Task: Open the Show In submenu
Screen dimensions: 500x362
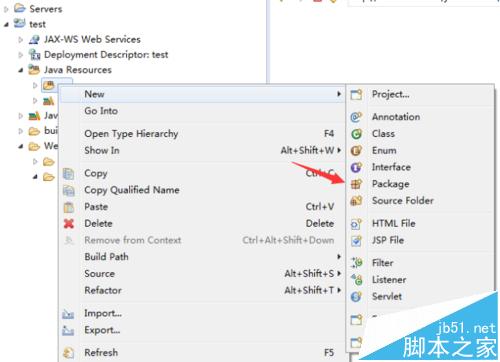Action: [202, 150]
